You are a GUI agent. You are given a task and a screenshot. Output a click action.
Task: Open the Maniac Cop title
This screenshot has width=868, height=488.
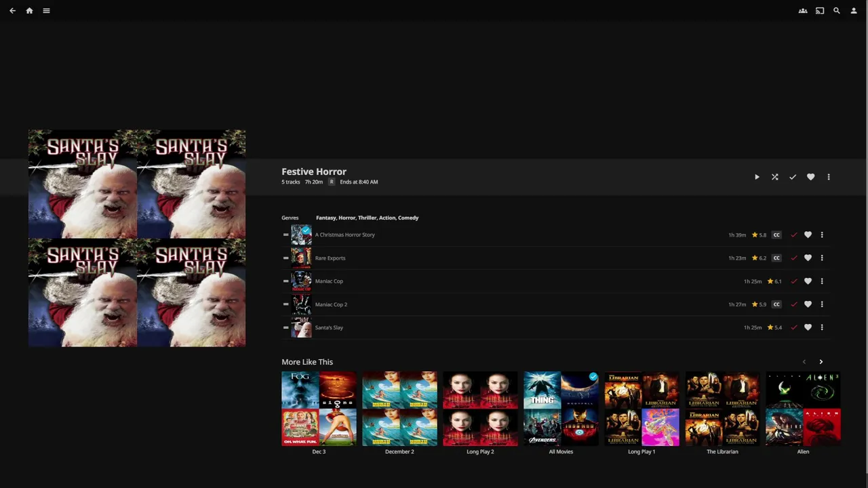[x=329, y=281]
